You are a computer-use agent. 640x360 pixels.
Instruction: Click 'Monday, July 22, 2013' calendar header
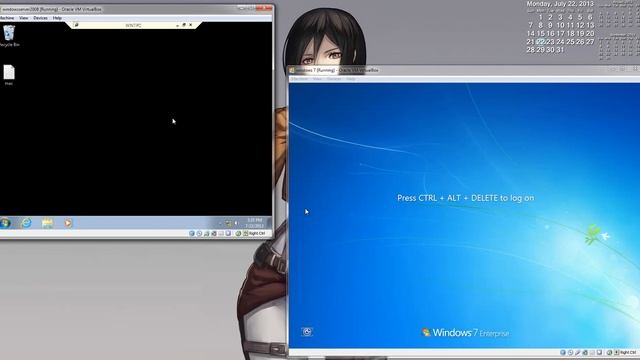560,4
